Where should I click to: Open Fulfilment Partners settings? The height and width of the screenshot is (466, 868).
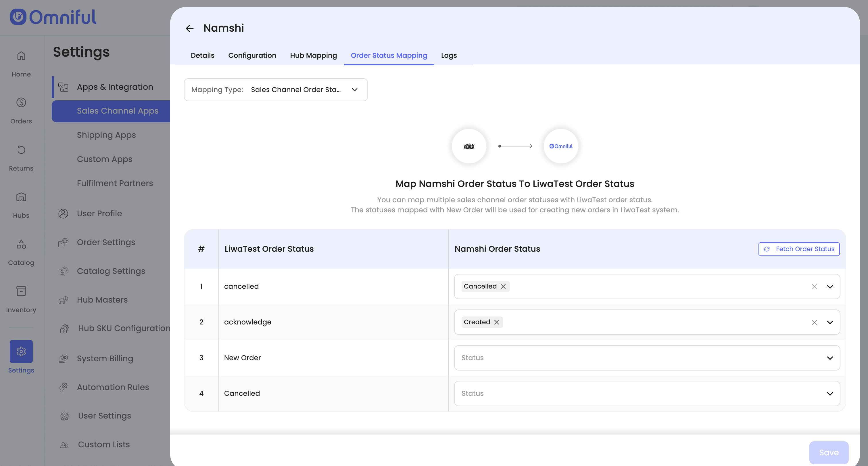pos(115,184)
